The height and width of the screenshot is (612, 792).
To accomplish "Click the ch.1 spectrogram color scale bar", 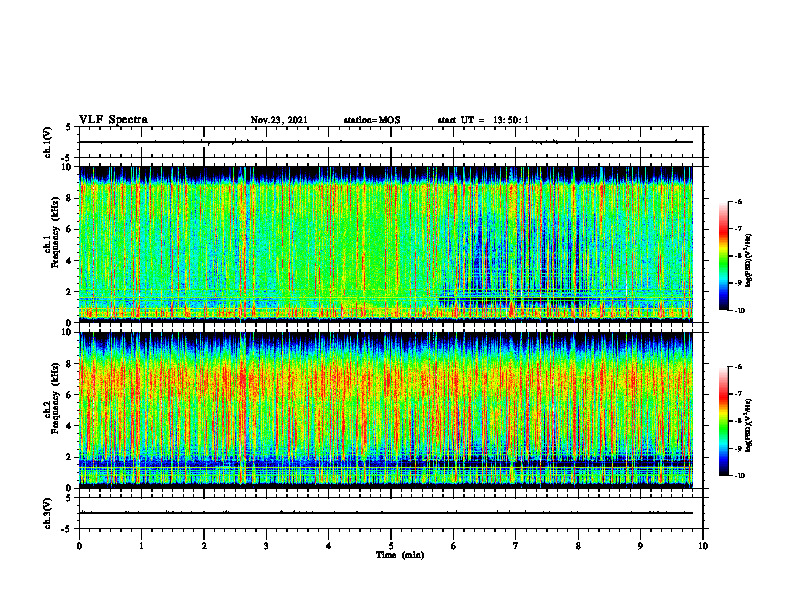I will coord(723,256).
